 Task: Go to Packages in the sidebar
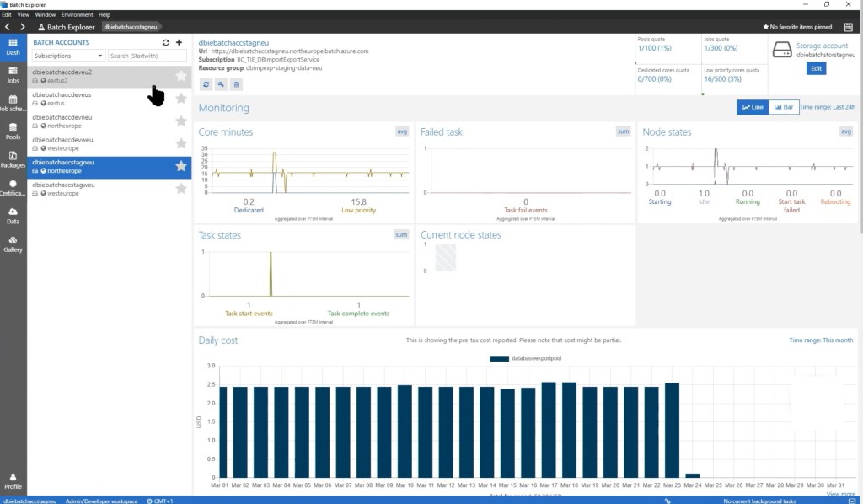[13, 158]
